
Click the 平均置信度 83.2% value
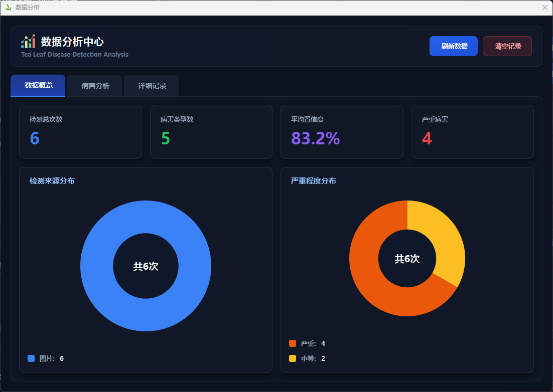click(315, 138)
